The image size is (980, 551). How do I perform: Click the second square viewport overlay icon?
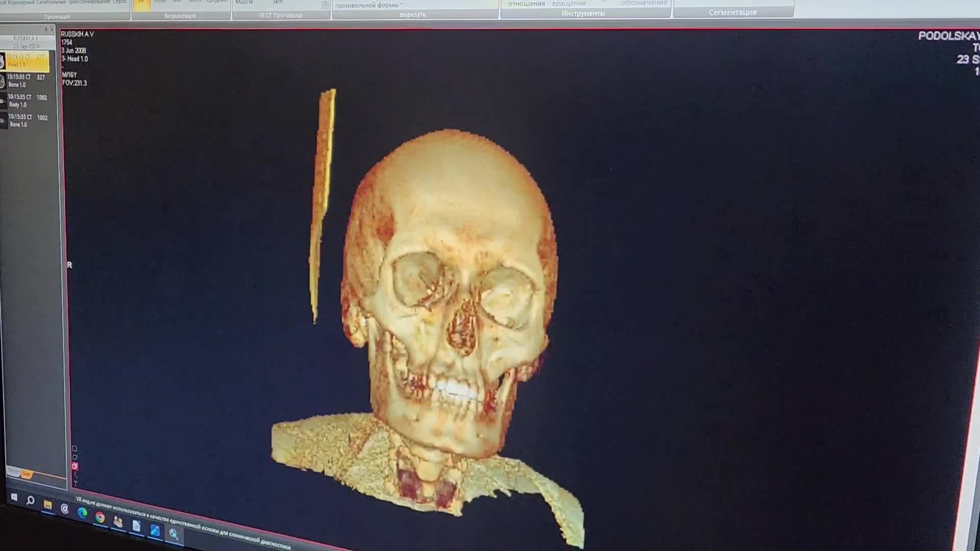[75, 457]
